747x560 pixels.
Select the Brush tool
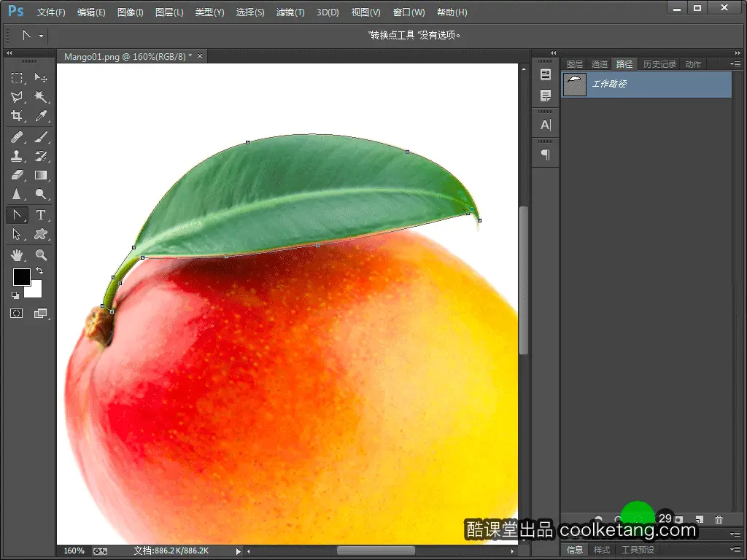pyautogui.click(x=41, y=138)
